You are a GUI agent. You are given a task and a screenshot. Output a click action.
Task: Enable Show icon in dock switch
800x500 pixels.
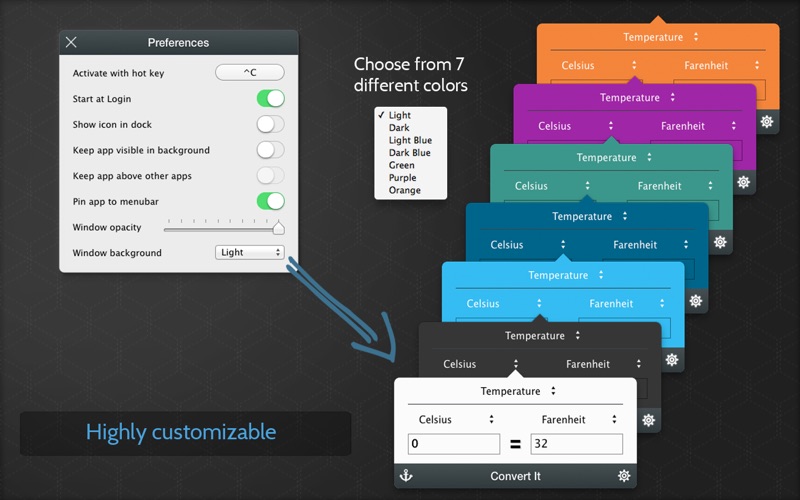(x=270, y=125)
